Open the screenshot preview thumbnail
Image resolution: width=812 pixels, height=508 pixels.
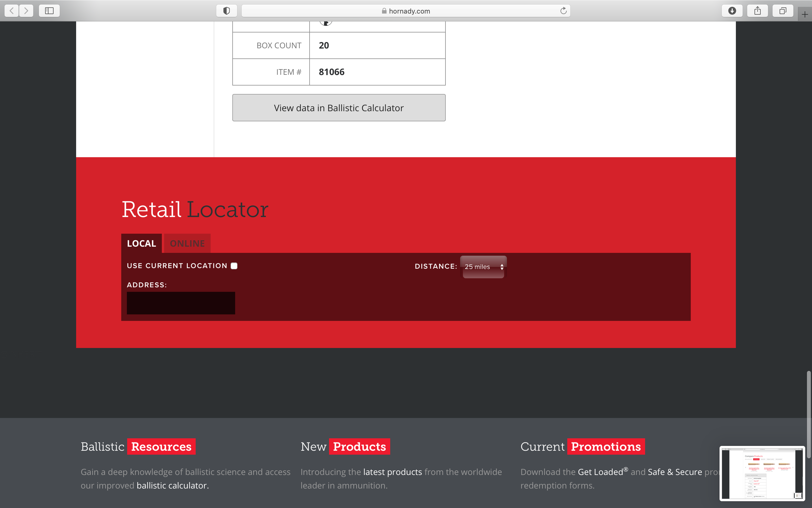(x=762, y=473)
